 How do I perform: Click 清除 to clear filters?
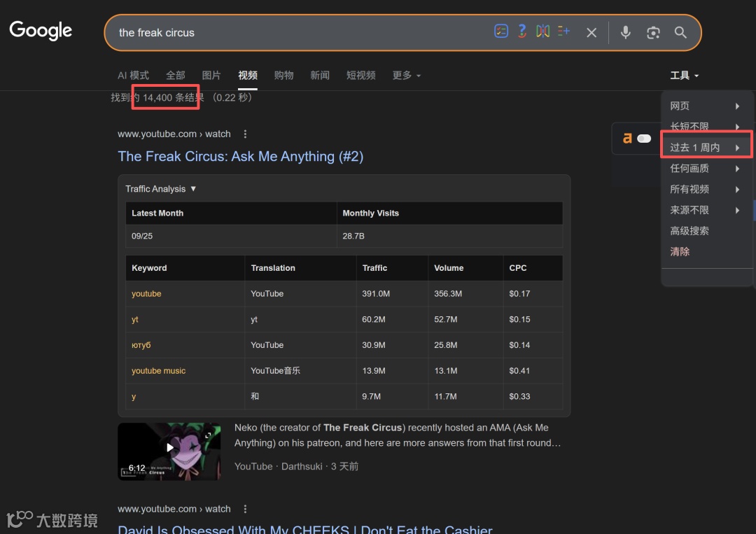pos(680,251)
